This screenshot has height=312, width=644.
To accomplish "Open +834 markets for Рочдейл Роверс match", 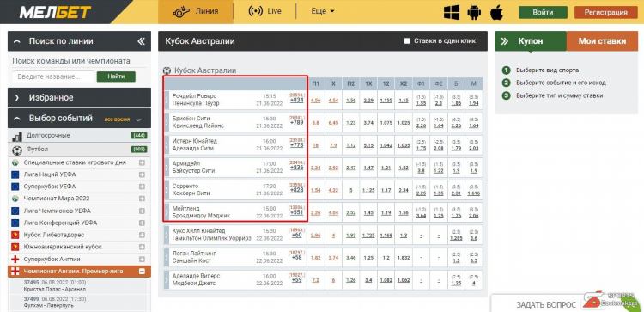I will point(296,100).
